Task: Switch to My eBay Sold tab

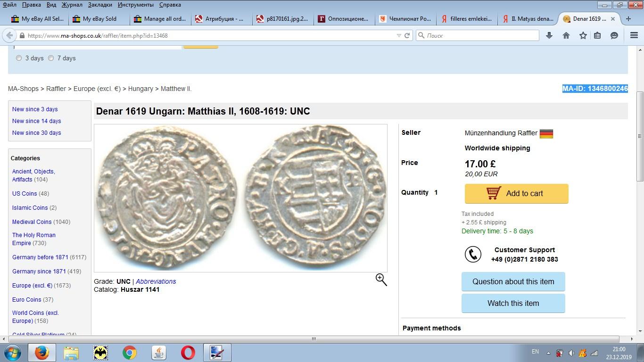Action: point(99,19)
